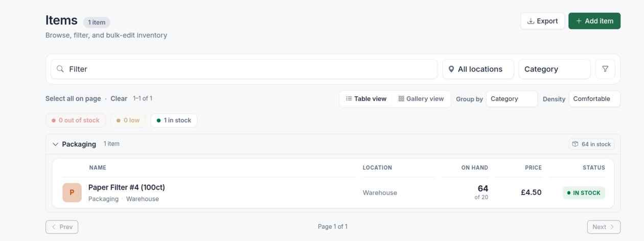Screen dimensions: 644x241
Task: Sort by the ON HAND column header
Action: click(x=474, y=168)
